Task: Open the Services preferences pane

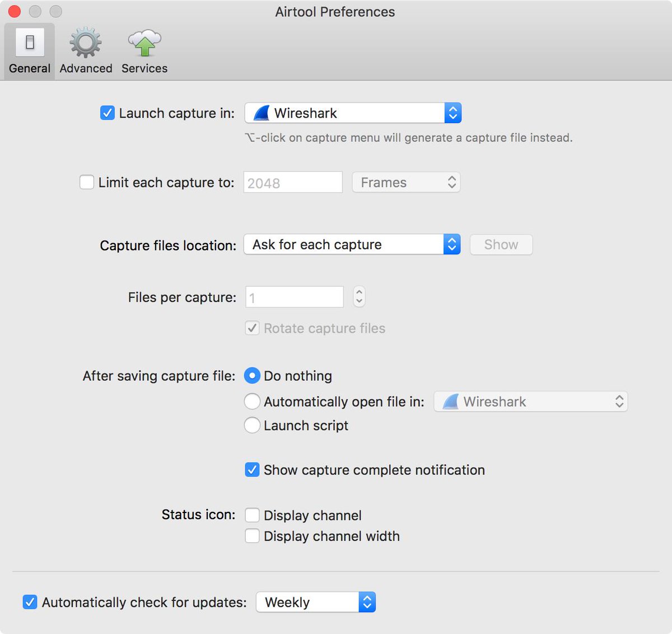Action: [x=144, y=50]
